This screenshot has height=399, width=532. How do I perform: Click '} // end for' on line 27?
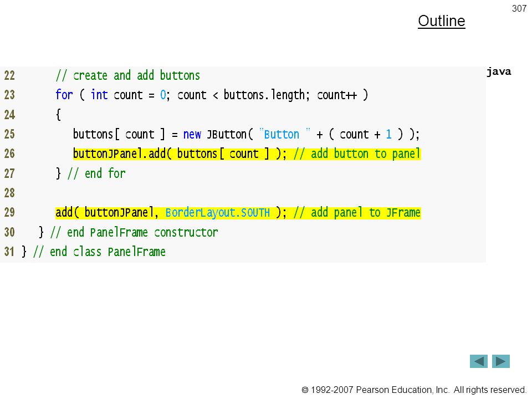(90, 173)
